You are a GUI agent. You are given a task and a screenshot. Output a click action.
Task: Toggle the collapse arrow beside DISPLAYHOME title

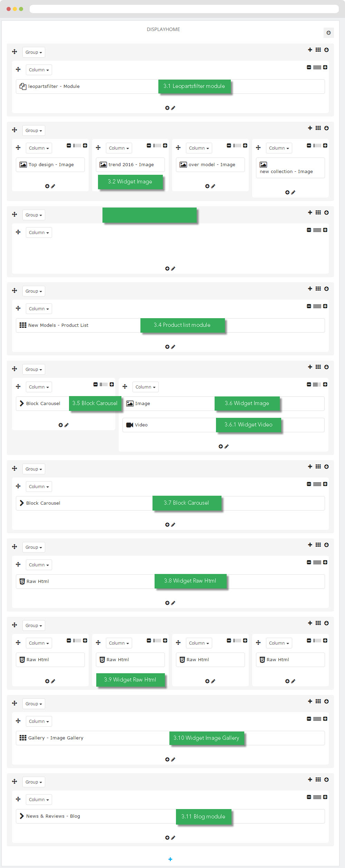pyautogui.click(x=328, y=33)
